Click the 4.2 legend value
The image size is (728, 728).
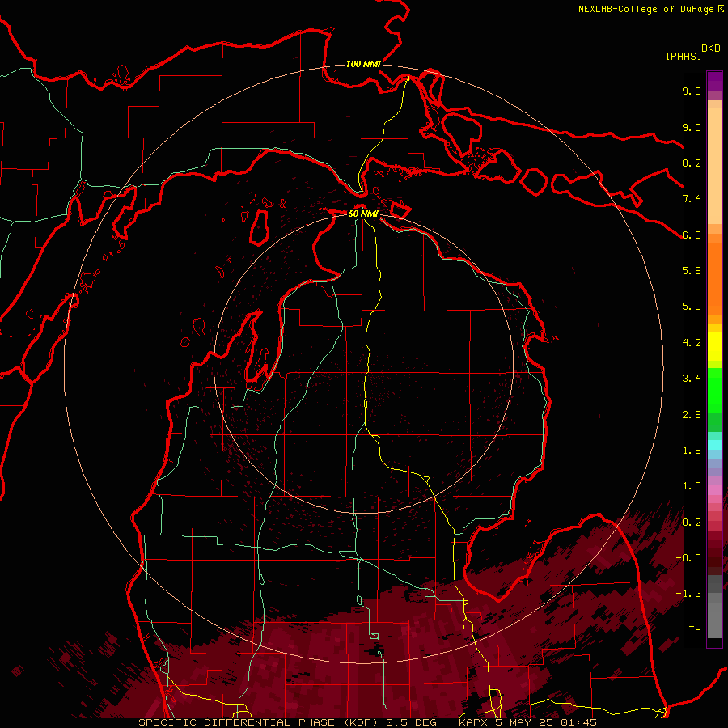click(692, 343)
